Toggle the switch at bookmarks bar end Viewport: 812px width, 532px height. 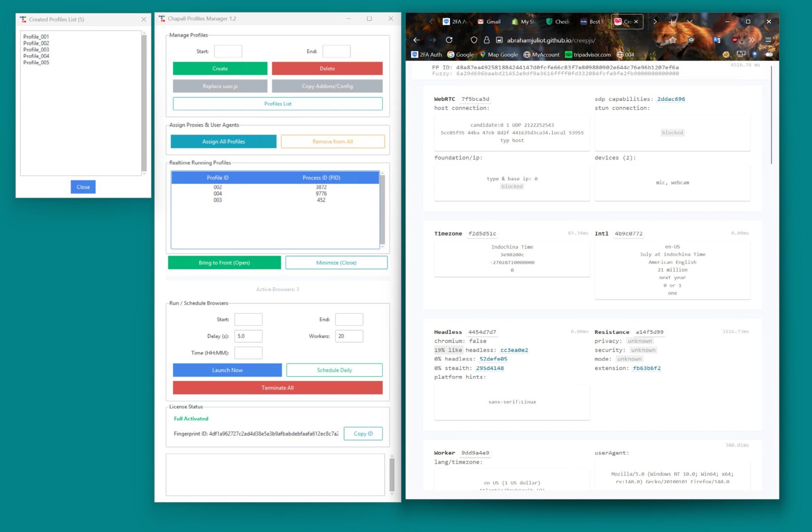tap(768, 54)
